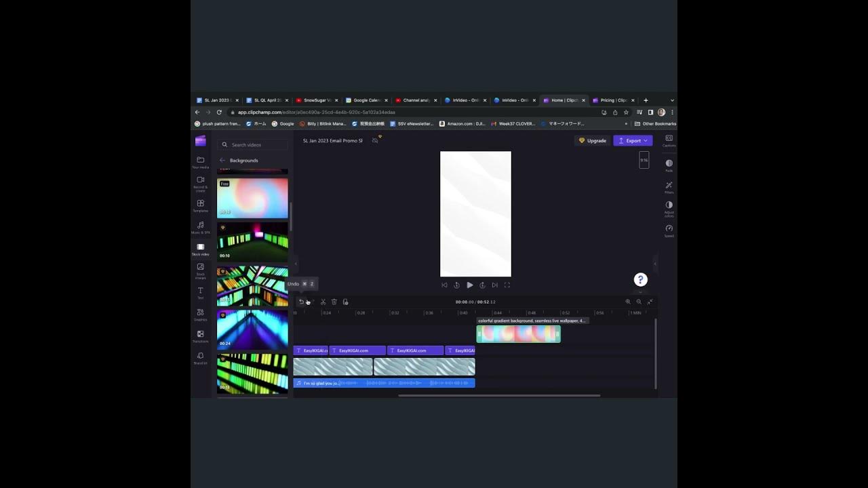Open the Amazon.com bookmark

coord(462,124)
